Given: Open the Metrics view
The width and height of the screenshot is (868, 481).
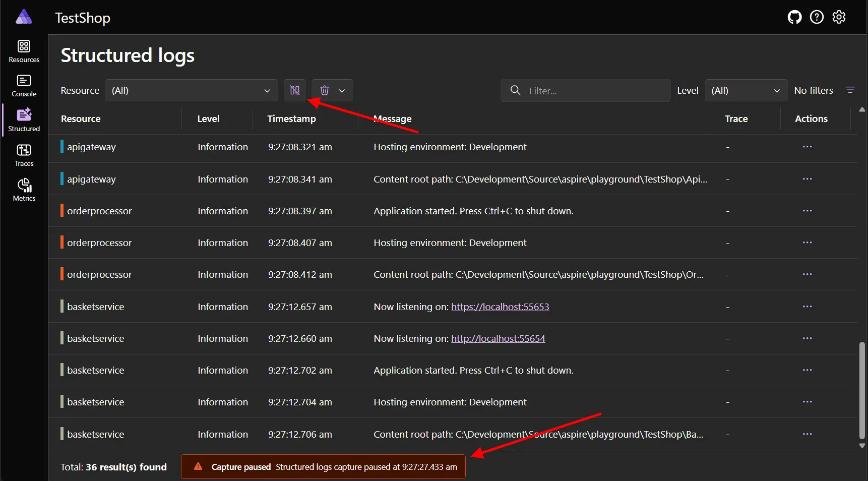Looking at the screenshot, I should point(23,189).
